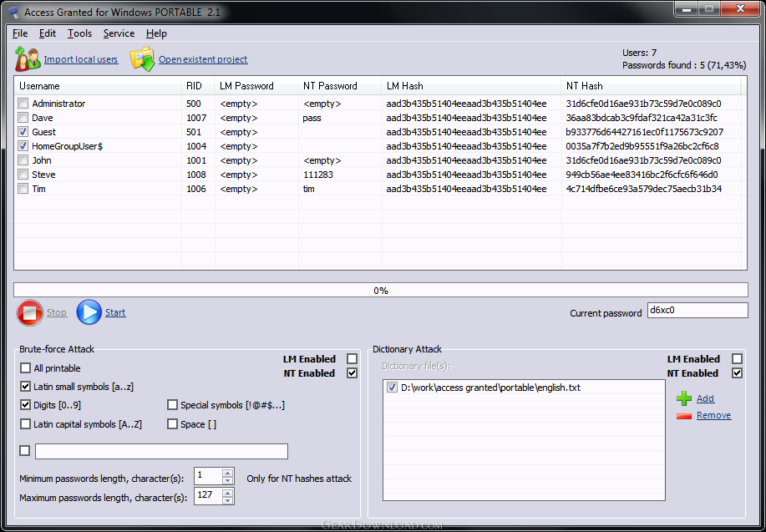Enable Latin capital symbols [A..Z] checkbox
This screenshot has width=766, height=532.
click(x=25, y=424)
